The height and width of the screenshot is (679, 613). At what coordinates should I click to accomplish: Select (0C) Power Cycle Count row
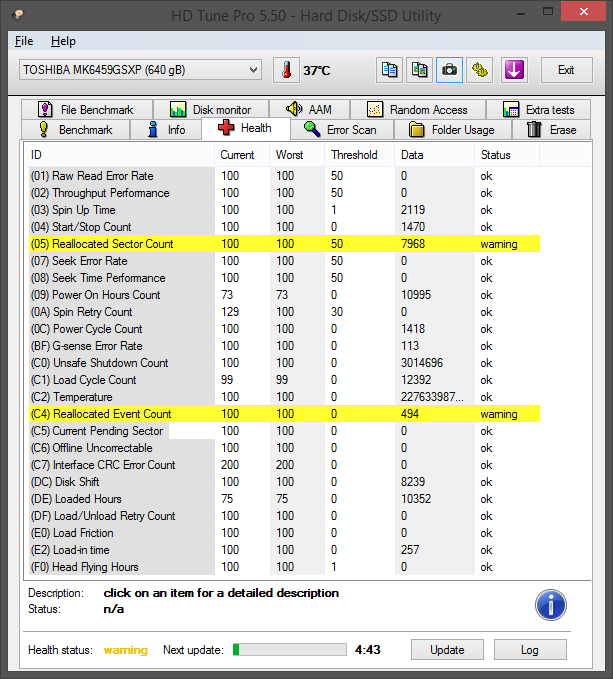click(x=284, y=329)
